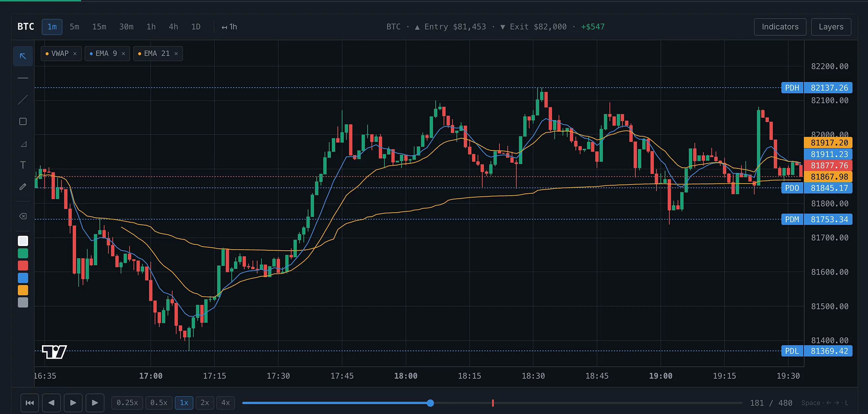
Task: Click the +$547 profit value
Action: 593,27
